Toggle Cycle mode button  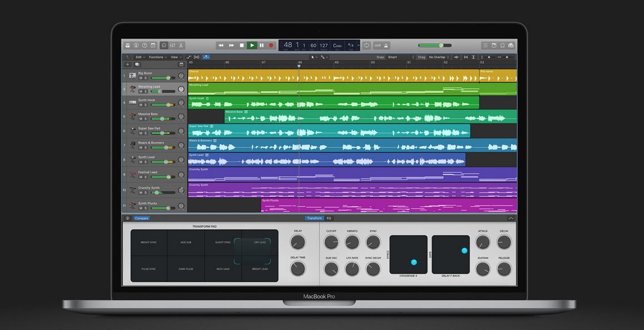point(366,45)
